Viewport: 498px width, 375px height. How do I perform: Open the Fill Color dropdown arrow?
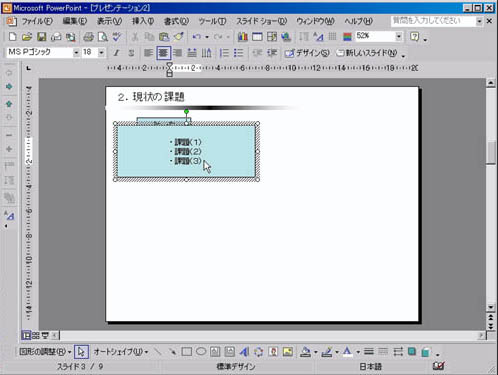(x=315, y=352)
